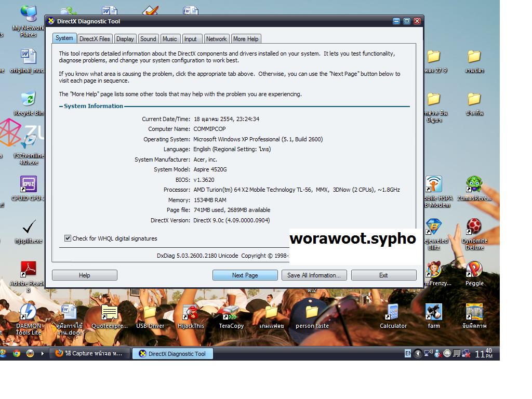The height and width of the screenshot is (399, 532).
Task: Open the Calculator desktop shortcut
Action: tap(393, 313)
